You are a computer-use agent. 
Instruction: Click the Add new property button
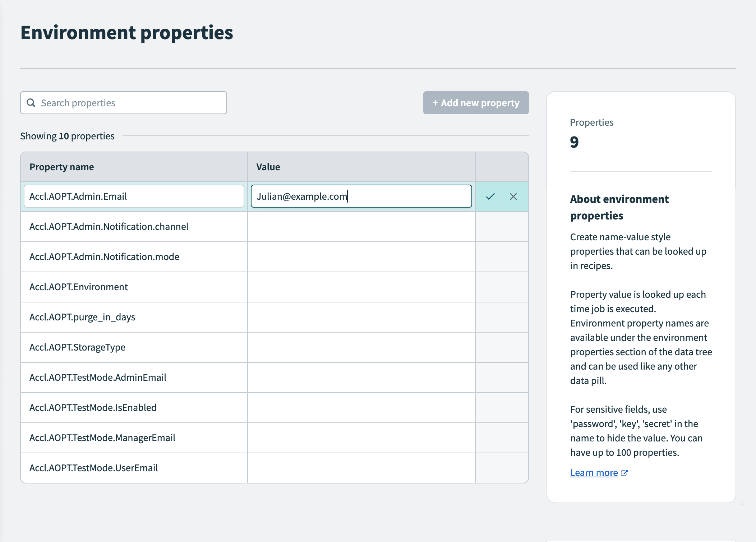[x=476, y=103]
